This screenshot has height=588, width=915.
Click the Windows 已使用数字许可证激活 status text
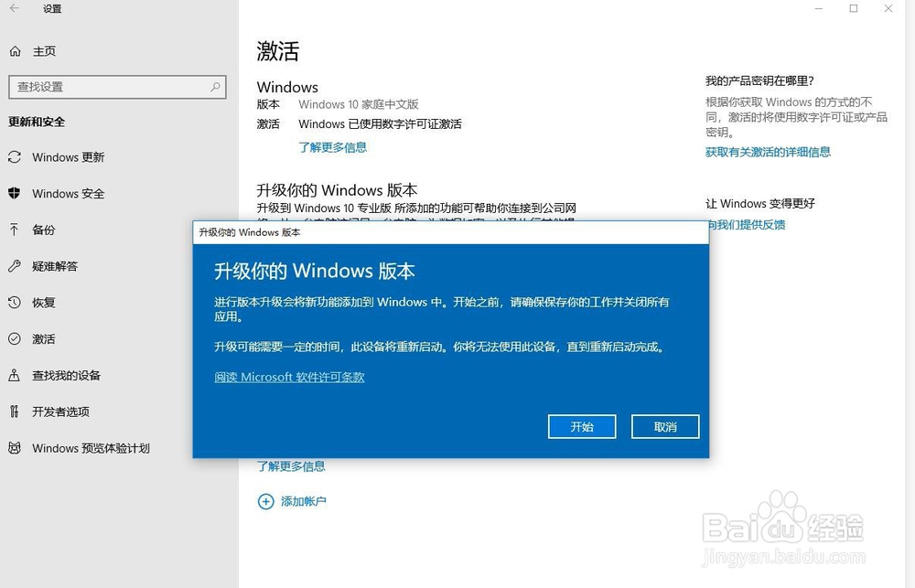[380, 124]
